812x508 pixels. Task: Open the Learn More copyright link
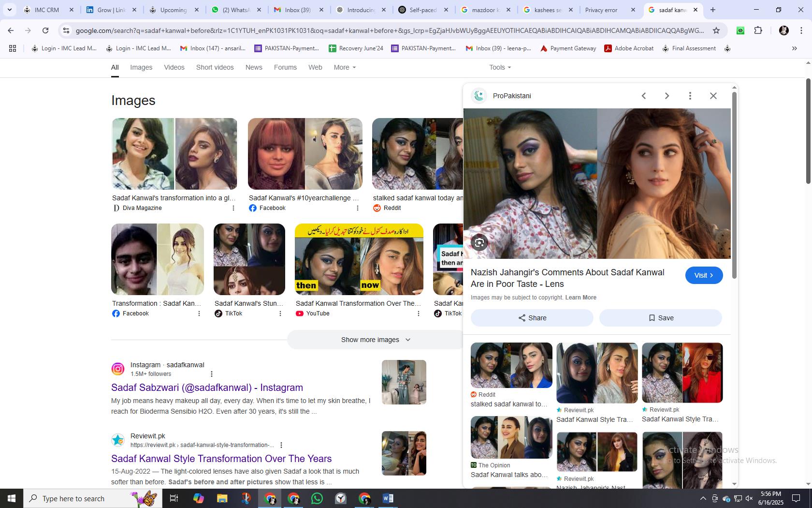[580, 298]
